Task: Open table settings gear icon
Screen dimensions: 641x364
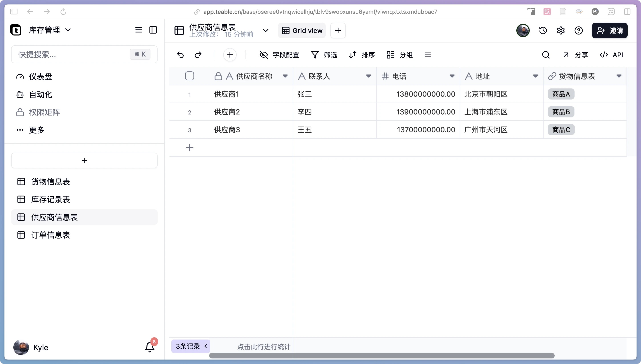Action: (561, 30)
